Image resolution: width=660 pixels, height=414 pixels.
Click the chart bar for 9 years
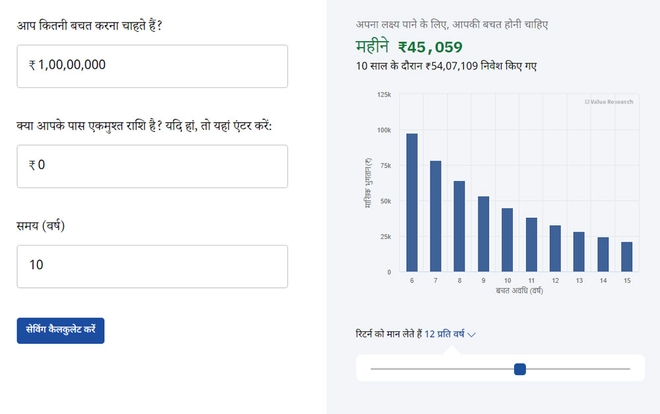coord(484,234)
